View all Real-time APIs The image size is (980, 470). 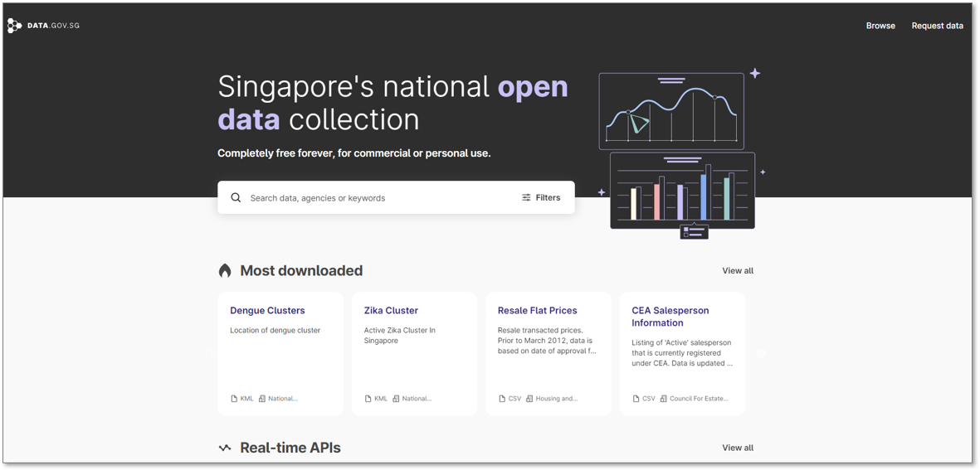738,448
